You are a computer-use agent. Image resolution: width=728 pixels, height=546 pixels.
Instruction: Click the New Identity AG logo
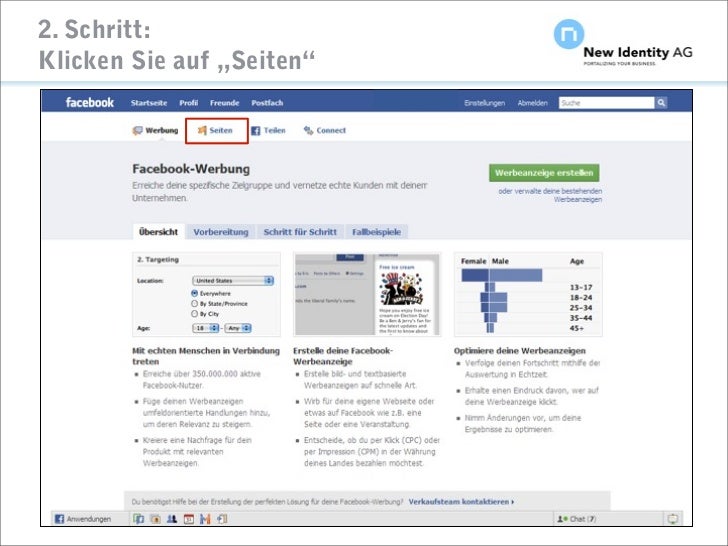click(623, 43)
